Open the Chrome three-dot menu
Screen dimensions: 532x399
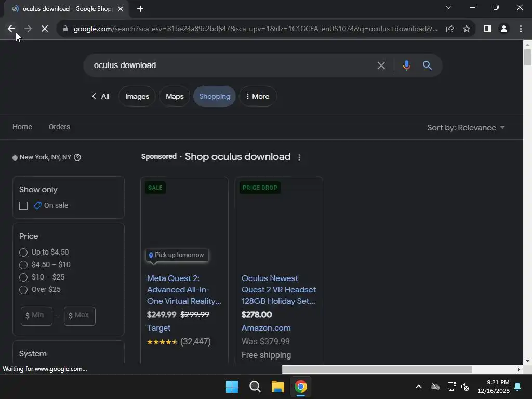point(521,29)
